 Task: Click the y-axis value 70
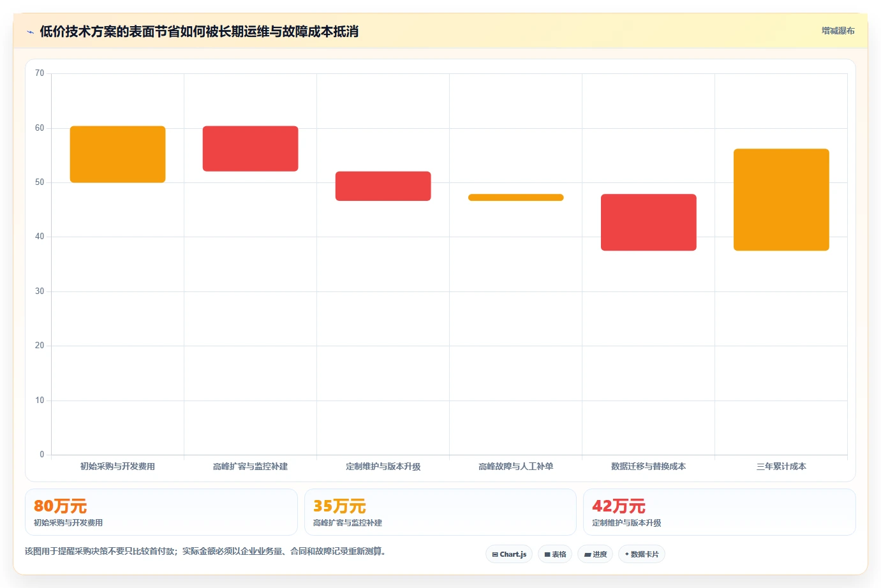pyautogui.click(x=40, y=73)
